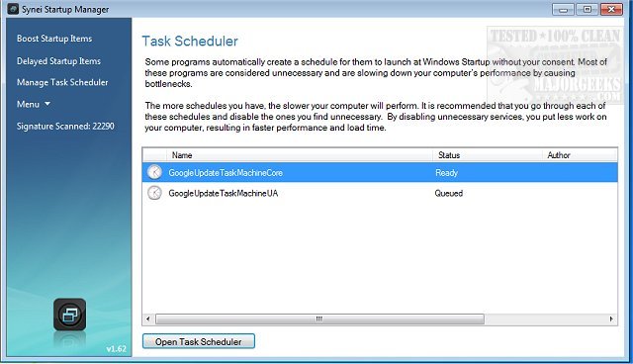
Task: Sort list by Author column header
Action: (x=580, y=155)
